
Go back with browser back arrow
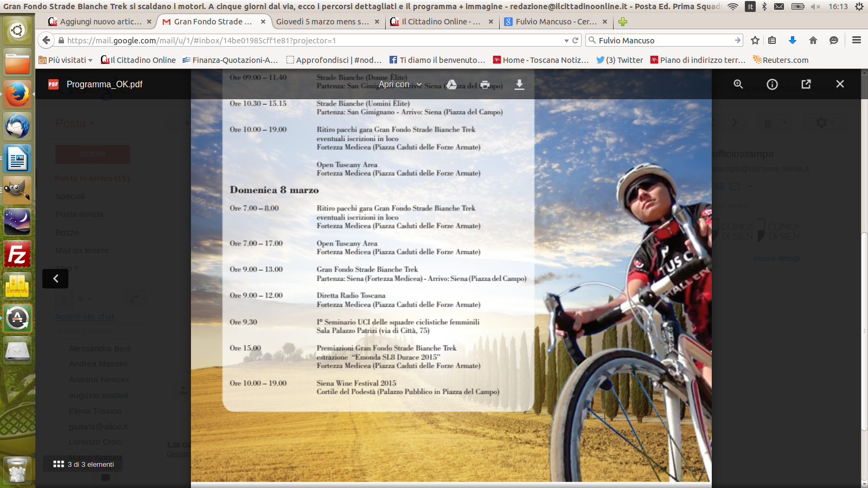(47, 40)
